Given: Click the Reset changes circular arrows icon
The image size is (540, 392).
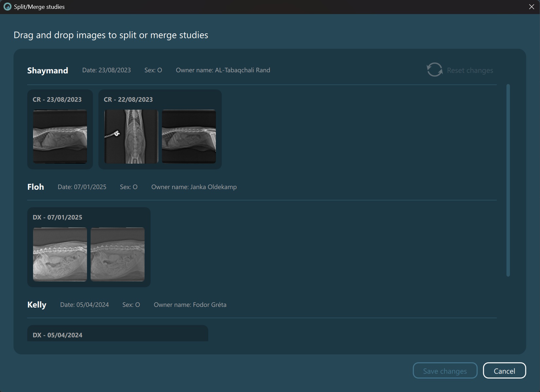Looking at the screenshot, I should [x=434, y=70].
